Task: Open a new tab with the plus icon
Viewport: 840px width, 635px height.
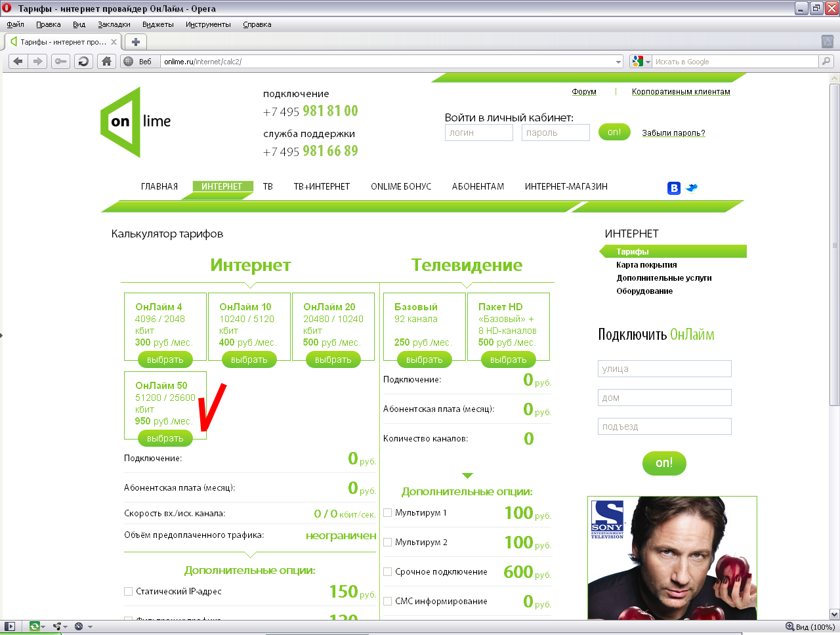Action: 136,42
